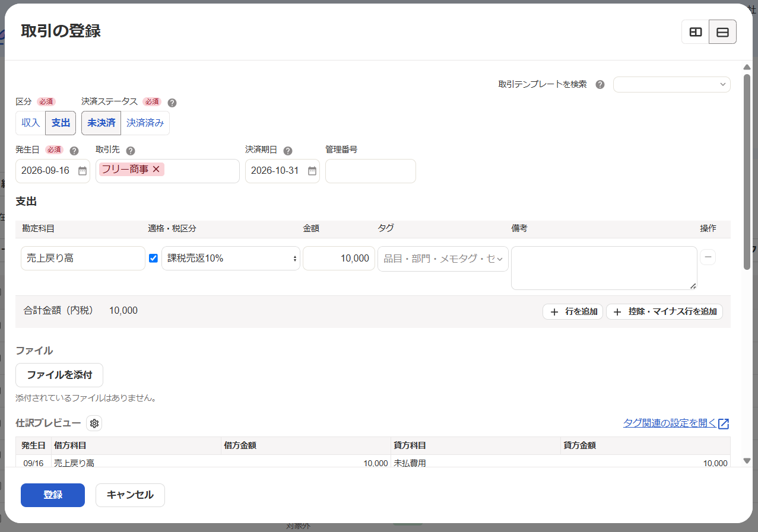Select 支出 category
The height and width of the screenshot is (532, 758).
[x=61, y=123]
